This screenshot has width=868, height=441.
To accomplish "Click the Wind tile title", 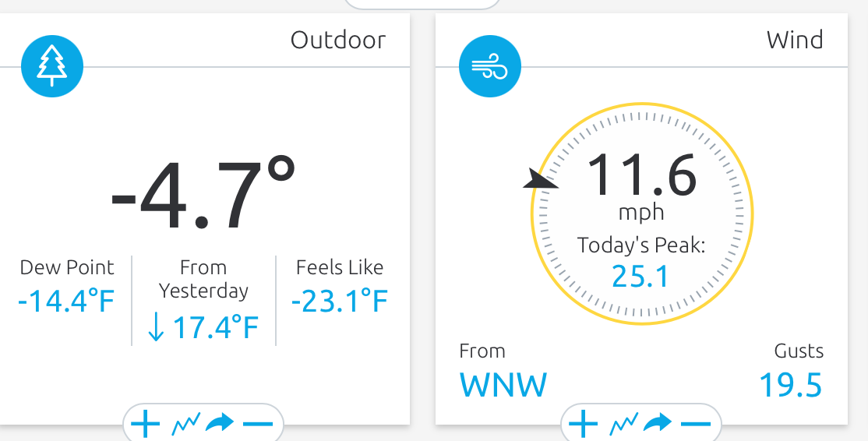I will coord(794,40).
